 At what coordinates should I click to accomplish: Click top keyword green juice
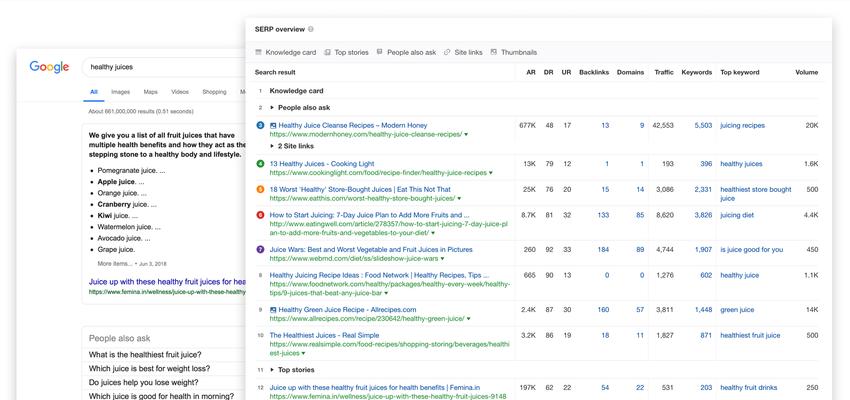coord(737,309)
